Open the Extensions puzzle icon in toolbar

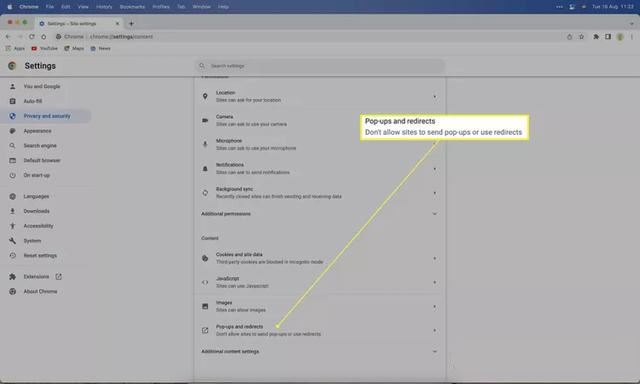(x=596, y=37)
